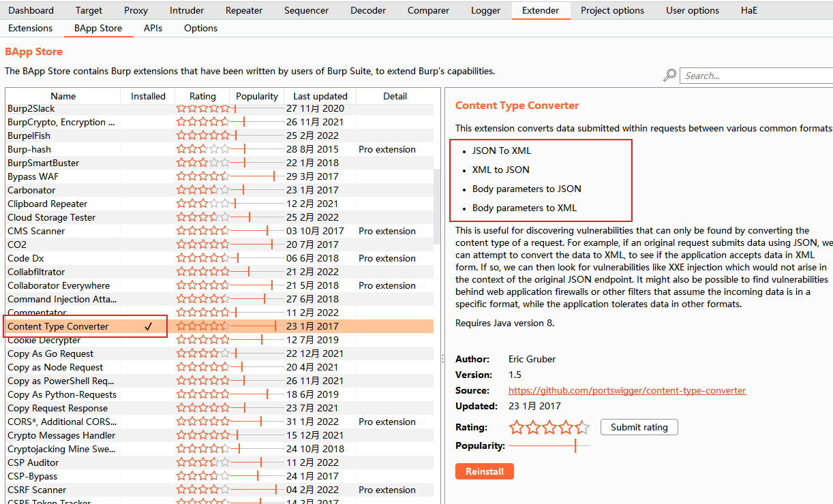Sort by the Rating column header
The width and height of the screenshot is (833, 504).
click(202, 96)
